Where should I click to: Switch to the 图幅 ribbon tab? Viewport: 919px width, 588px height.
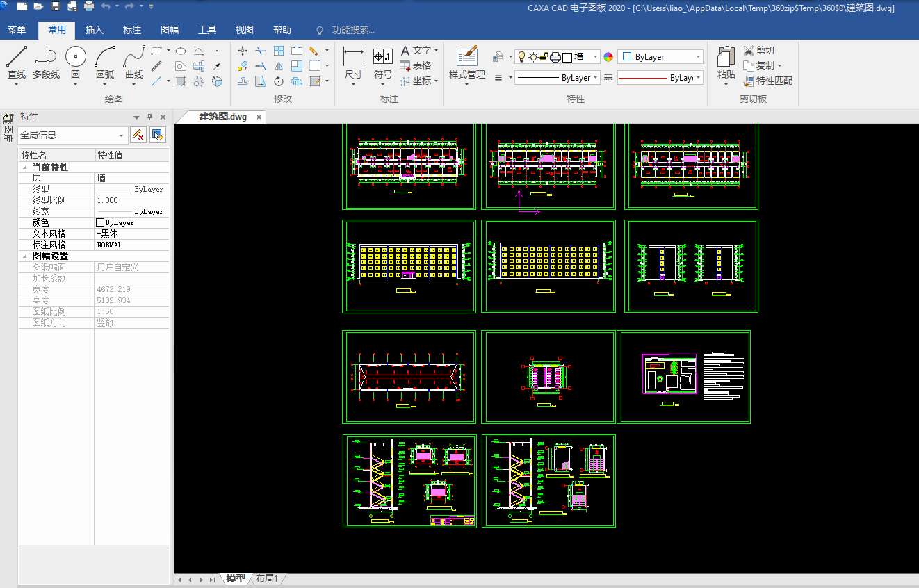click(170, 30)
